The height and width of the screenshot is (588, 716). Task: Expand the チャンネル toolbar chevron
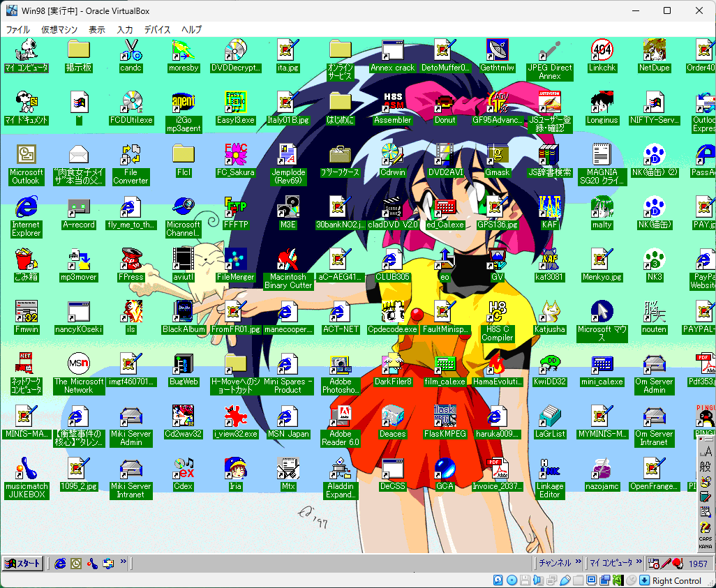(x=579, y=562)
